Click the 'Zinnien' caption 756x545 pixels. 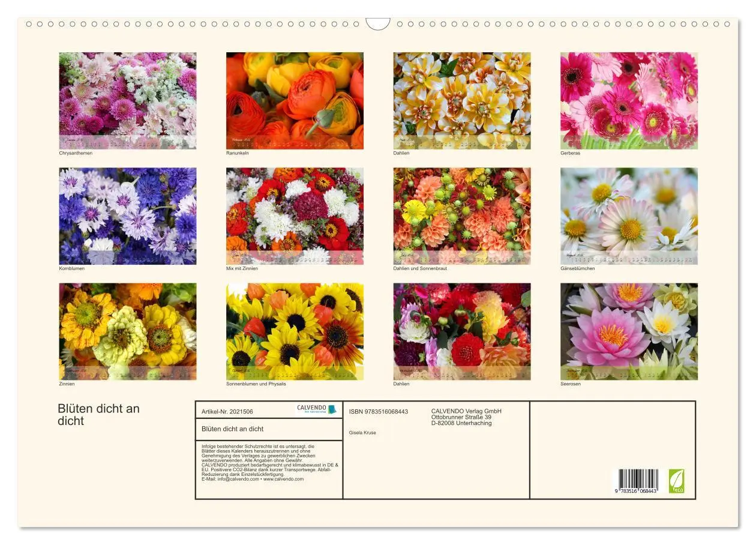coord(67,384)
